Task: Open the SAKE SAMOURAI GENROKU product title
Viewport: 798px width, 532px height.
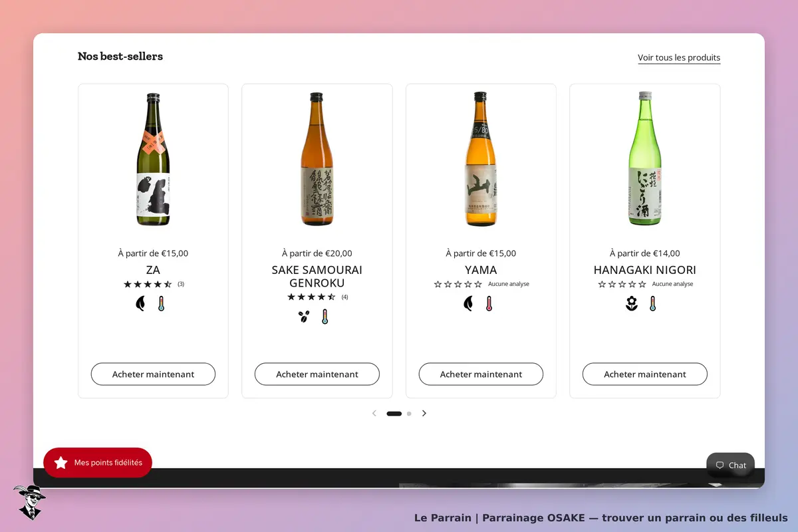Action: tap(317, 277)
